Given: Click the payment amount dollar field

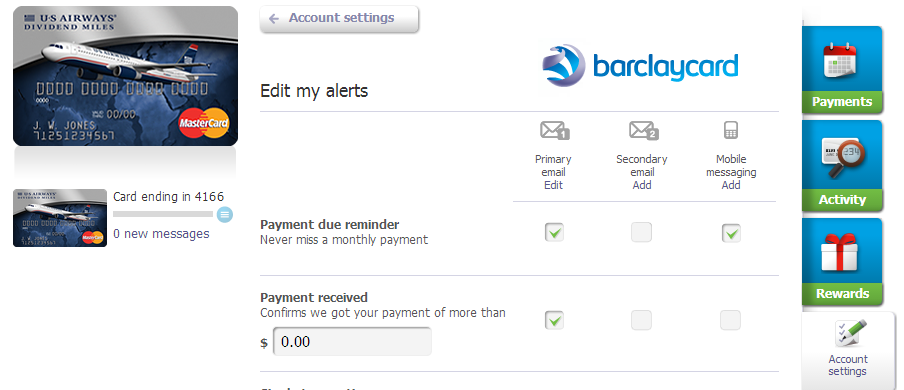Looking at the screenshot, I should [x=352, y=342].
